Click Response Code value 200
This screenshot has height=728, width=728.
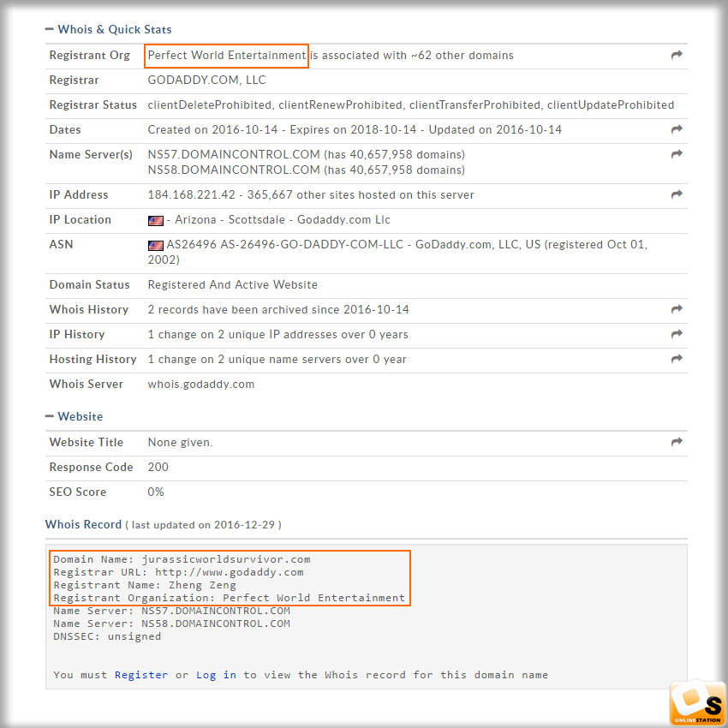[158, 467]
